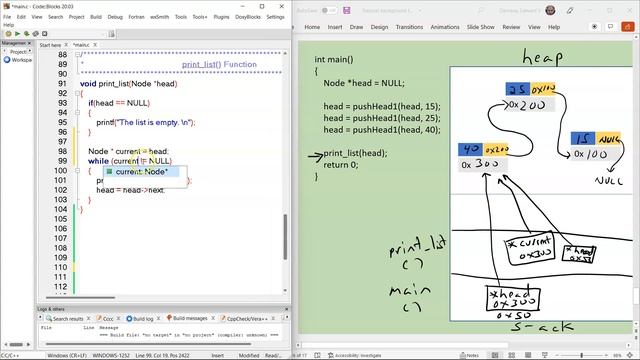Start Slide Show from status bar icon
Screen dimensions: 640x360
point(544,356)
